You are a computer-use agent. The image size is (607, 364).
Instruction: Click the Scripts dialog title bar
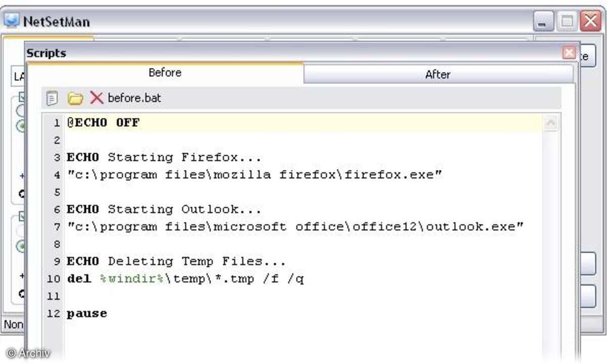[x=293, y=53]
